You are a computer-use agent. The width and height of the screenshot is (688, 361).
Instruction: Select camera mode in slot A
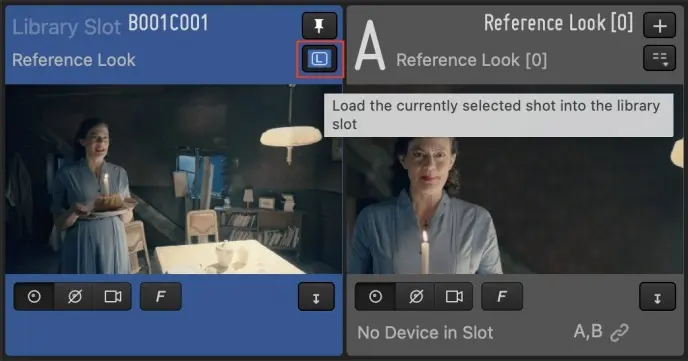tap(454, 297)
